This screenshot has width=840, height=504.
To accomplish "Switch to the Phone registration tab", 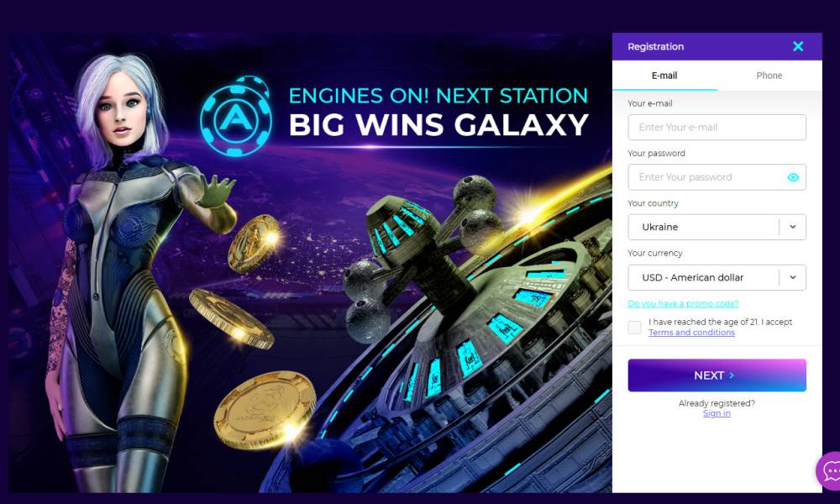I will click(769, 76).
